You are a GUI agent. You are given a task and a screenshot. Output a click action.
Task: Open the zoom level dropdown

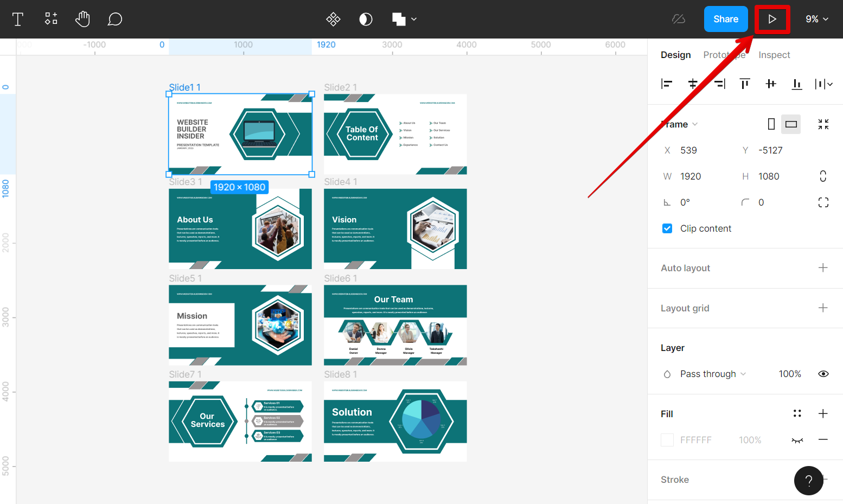pyautogui.click(x=816, y=19)
